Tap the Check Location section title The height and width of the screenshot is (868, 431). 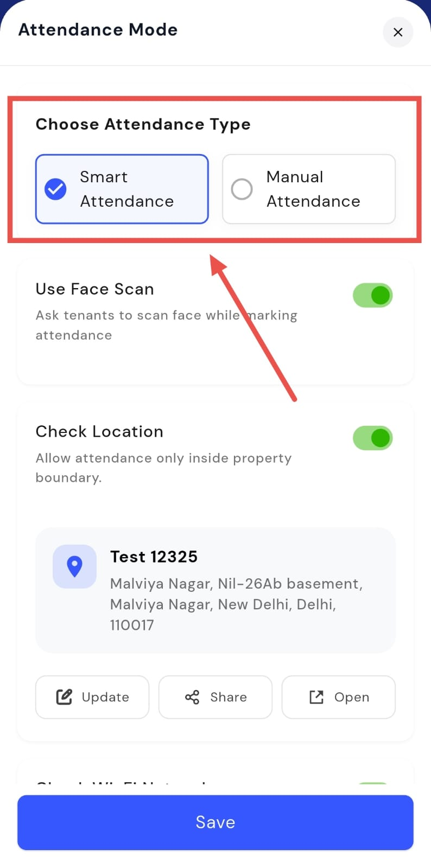pyautogui.click(x=99, y=431)
